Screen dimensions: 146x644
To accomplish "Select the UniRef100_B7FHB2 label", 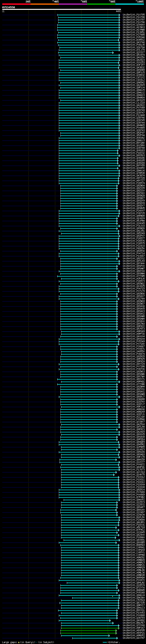I will tap(134, 497).
